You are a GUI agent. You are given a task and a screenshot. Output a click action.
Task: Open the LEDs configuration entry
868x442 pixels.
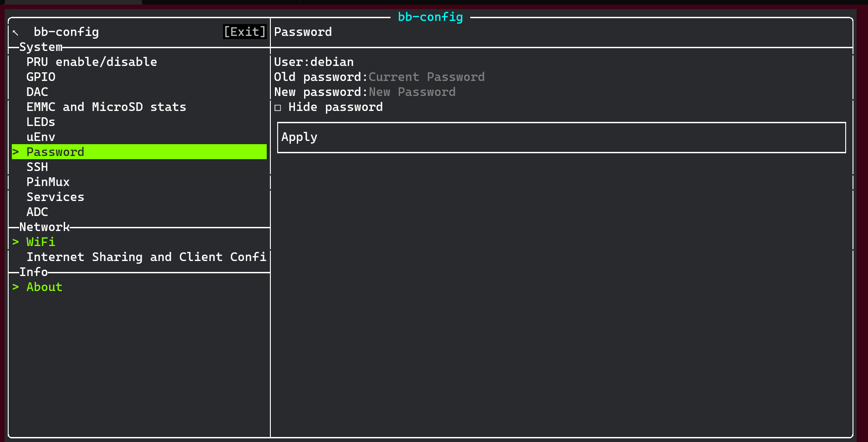(41, 122)
